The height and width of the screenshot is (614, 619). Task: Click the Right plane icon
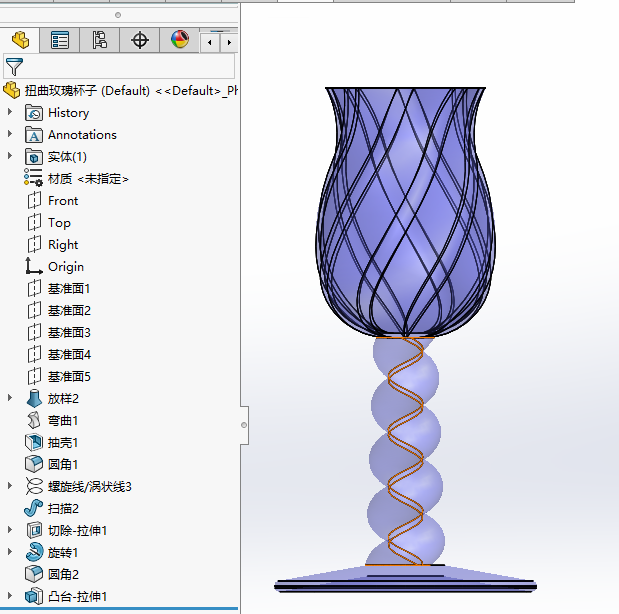[x=34, y=244]
